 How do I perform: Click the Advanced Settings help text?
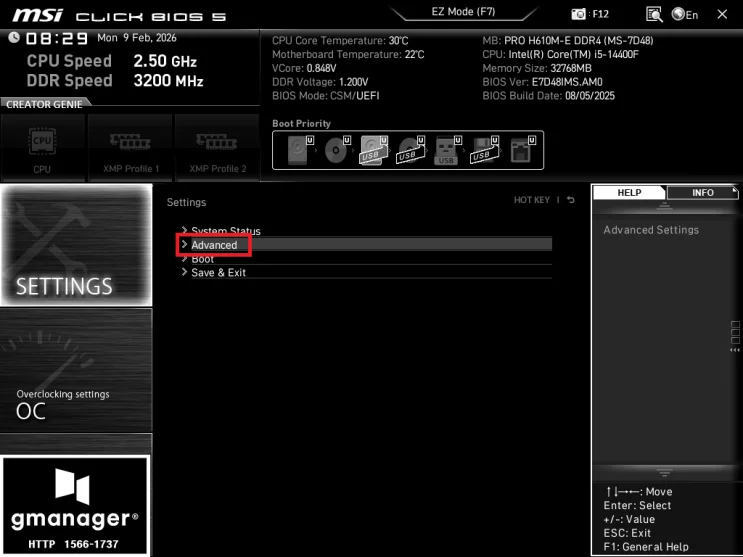coord(651,230)
